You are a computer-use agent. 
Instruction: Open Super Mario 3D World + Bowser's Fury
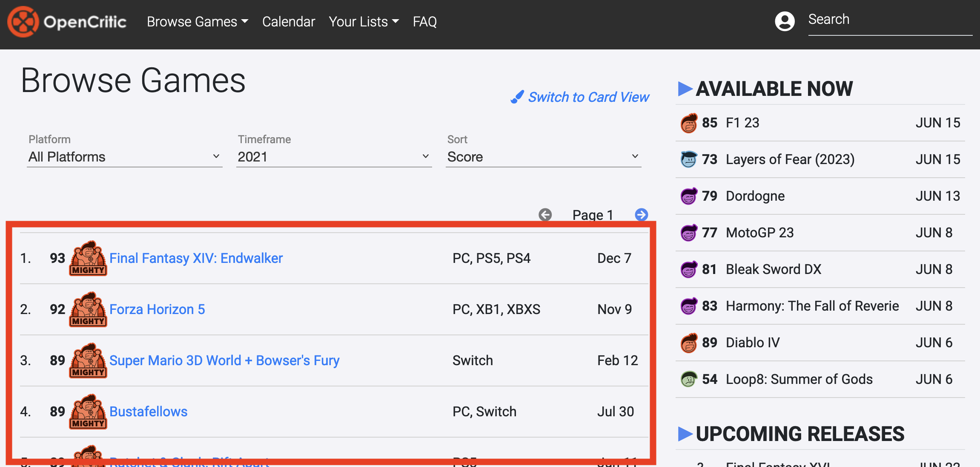coord(224,360)
